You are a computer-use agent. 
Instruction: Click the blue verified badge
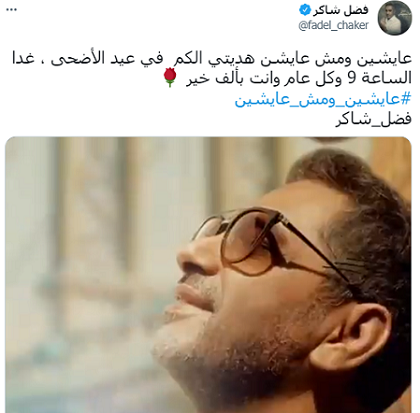pos(304,10)
